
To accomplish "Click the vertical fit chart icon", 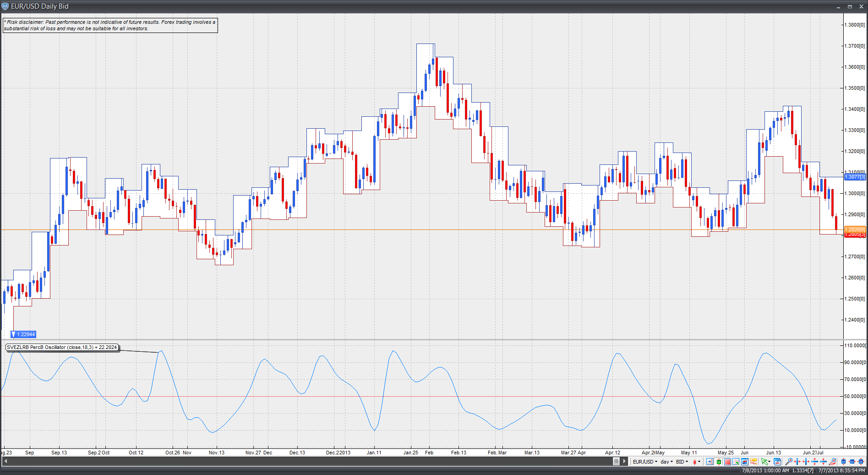I will pos(844,462).
